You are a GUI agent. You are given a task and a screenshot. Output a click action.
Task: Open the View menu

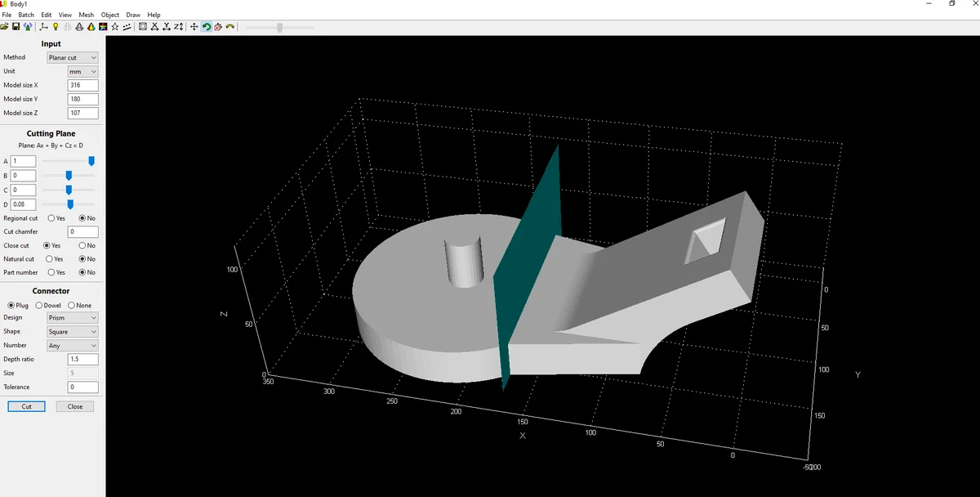pos(65,15)
